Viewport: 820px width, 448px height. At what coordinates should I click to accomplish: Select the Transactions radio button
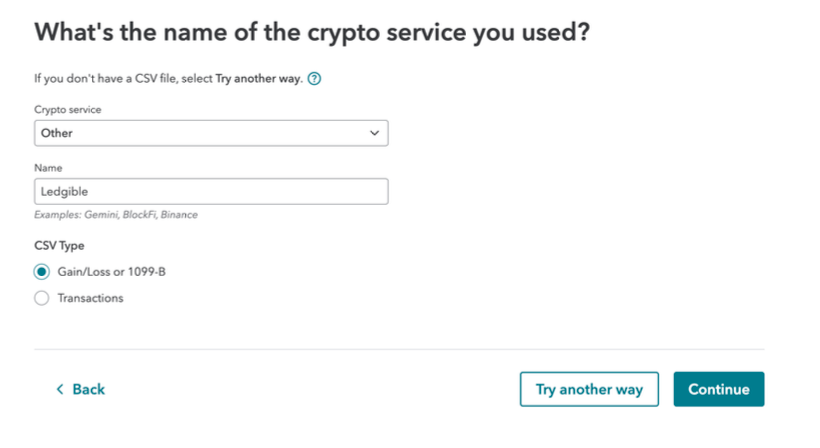(42, 298)
